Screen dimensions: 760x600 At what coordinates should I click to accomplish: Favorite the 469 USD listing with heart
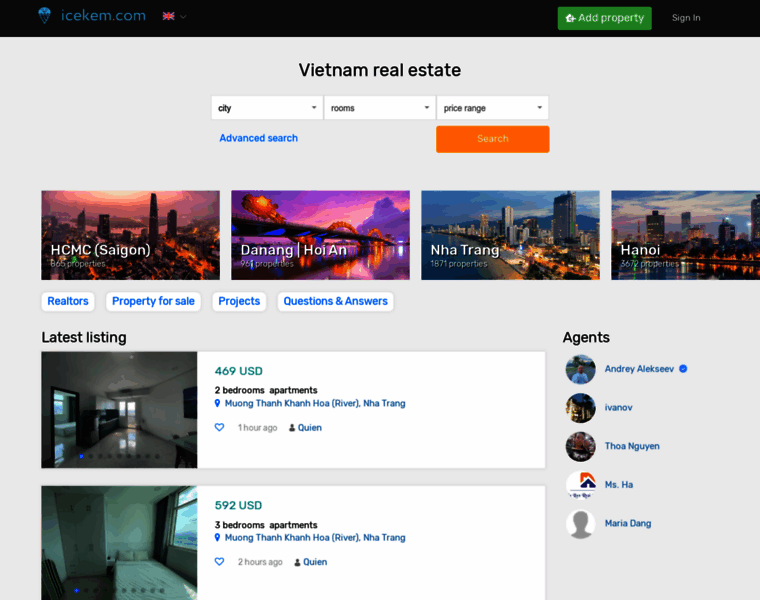220,427
